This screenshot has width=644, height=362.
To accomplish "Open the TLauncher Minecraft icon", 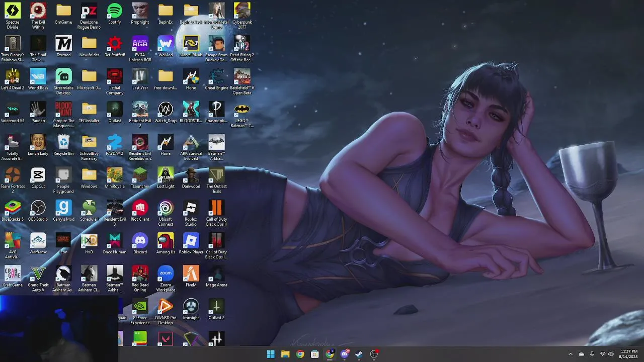I will 140,178.
